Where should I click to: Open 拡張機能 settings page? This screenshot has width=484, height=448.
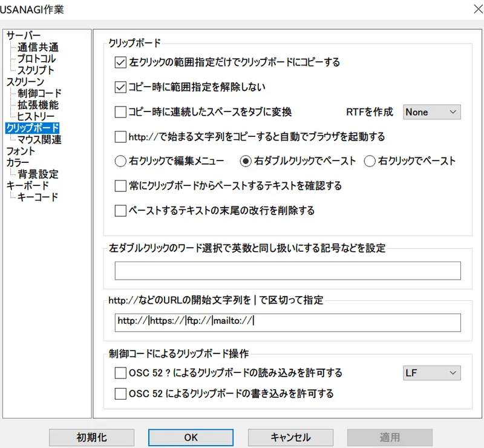click(x=38, y=105)
